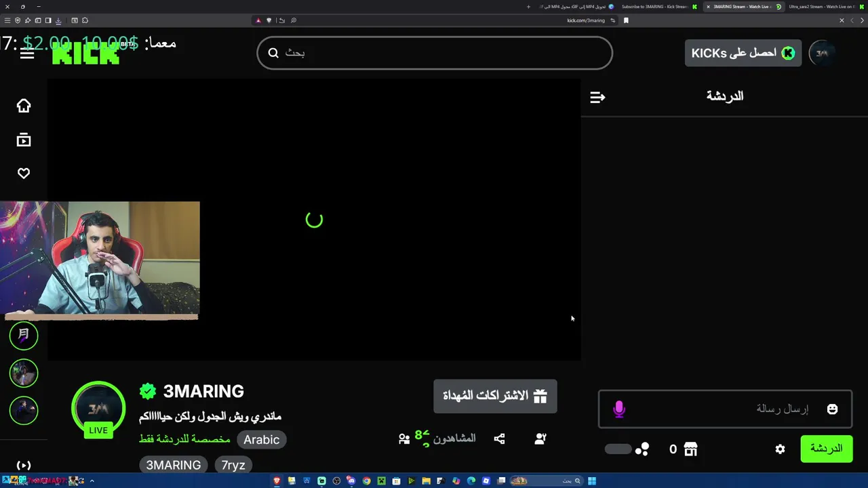
Task: Open the browse icon under home
Action: coord(24,140)
